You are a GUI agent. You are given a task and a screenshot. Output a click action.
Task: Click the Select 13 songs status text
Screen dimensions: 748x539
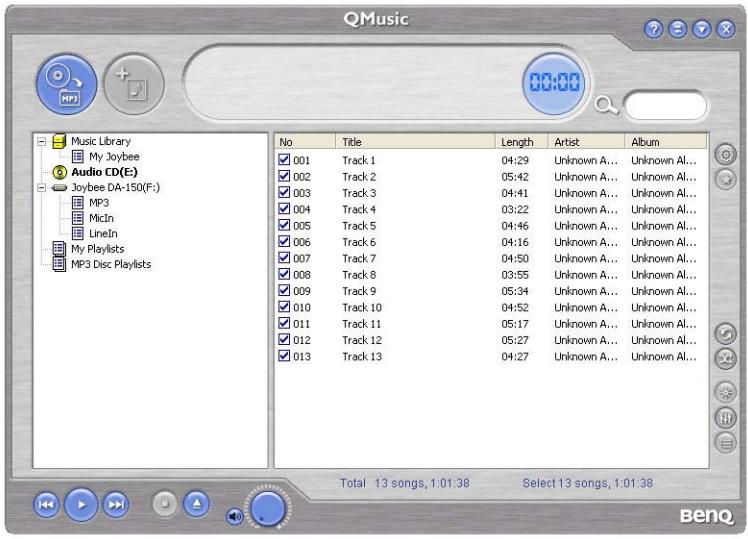[587, 483]
